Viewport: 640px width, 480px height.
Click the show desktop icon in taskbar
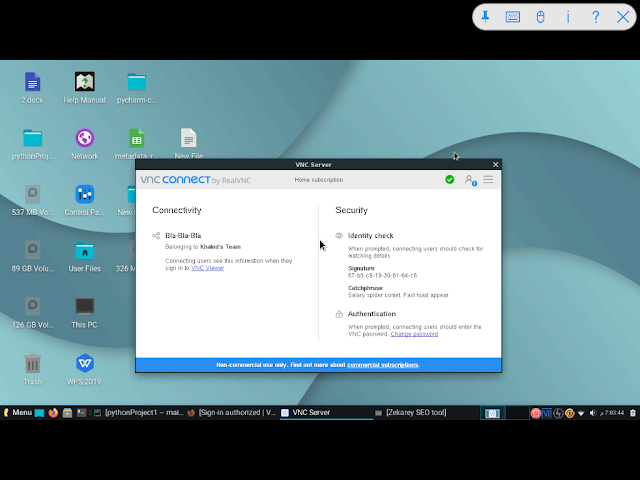click(39, 413)
